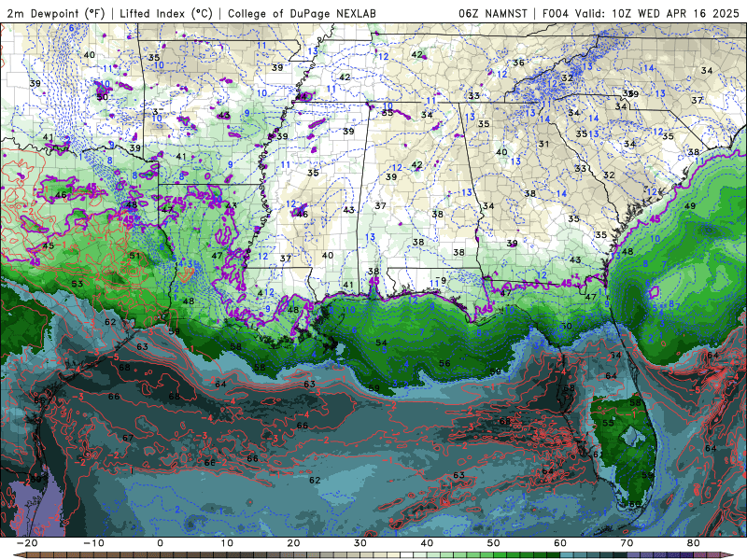
Task: Click the -20 value on the color scale
Action: (27, 543)
